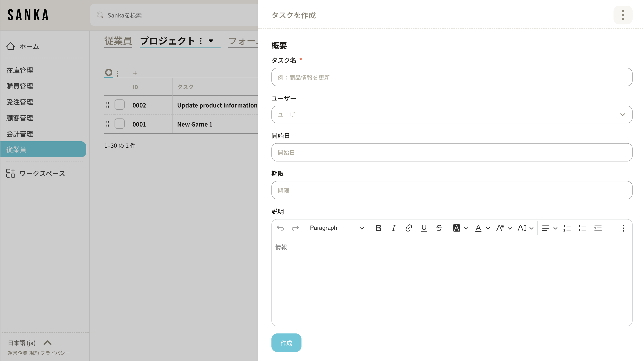Open the task panel options menu
The image size is (644, 361).
(x=623, y=15)
